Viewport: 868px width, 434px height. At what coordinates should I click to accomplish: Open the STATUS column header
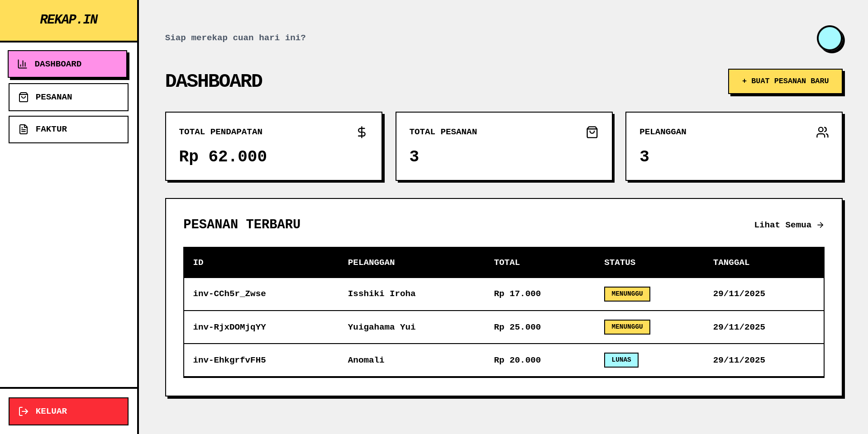tap(620, 262)
